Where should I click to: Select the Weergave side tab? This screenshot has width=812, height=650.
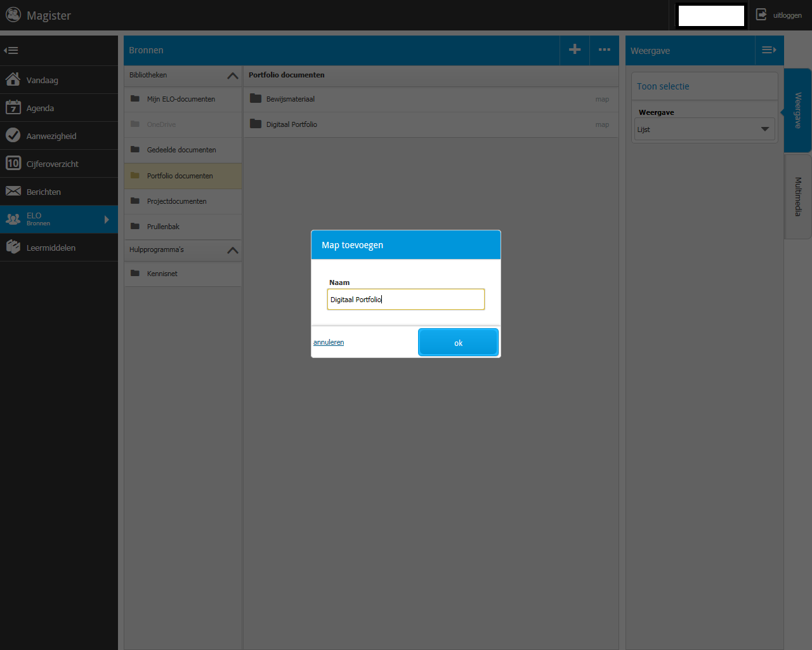(x=798, y=110)
